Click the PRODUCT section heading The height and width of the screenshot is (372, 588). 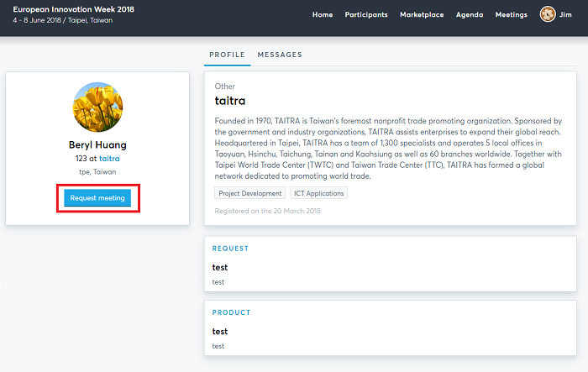231,312
